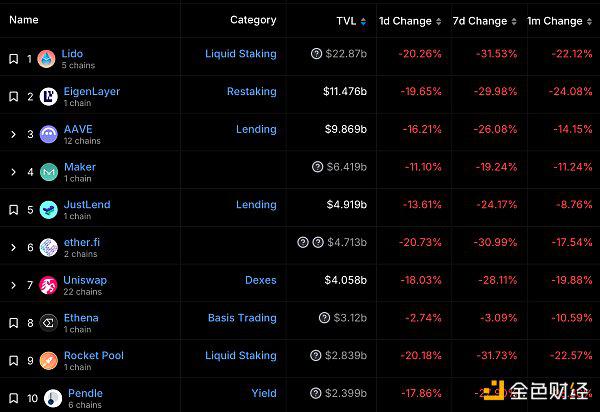600x412 pixels.
Task: Expand the Maker row chevron
Action: [13, 172]
